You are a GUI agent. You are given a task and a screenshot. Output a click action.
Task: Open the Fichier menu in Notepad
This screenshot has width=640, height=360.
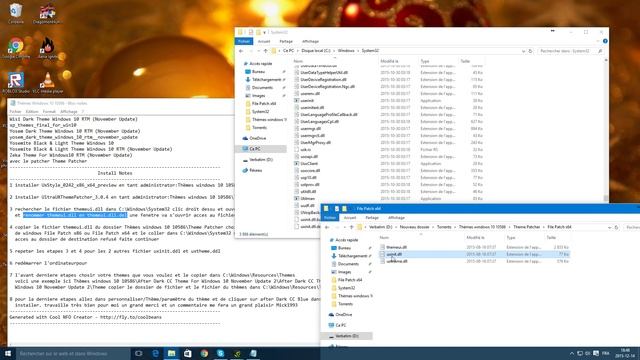[15, 111]
